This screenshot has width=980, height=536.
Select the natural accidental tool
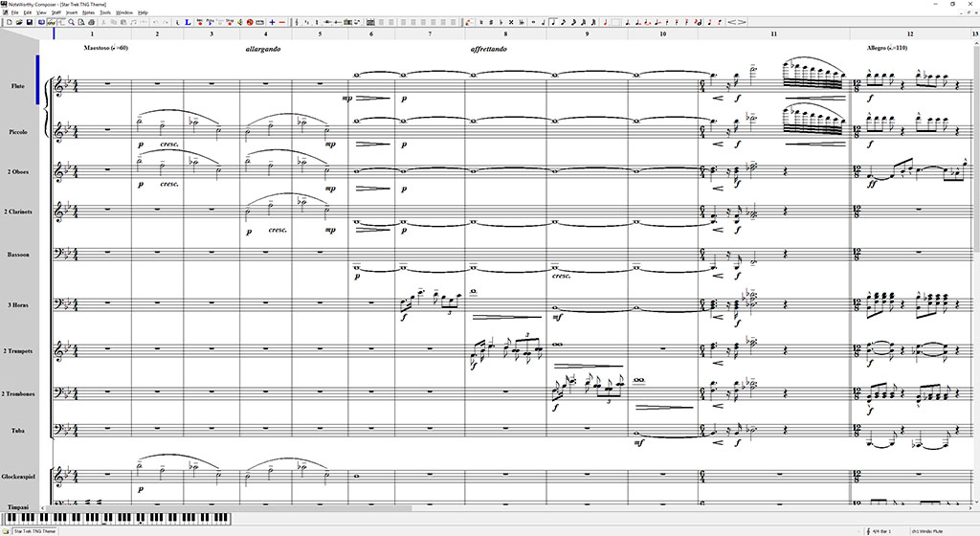pos(481,22)
